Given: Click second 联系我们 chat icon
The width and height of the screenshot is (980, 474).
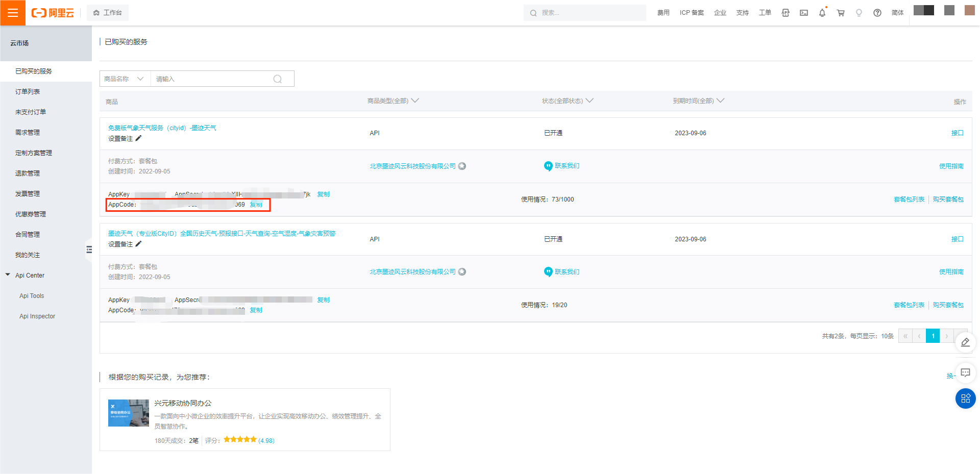Looking at the screenshot, I should (x=548, y=271).
